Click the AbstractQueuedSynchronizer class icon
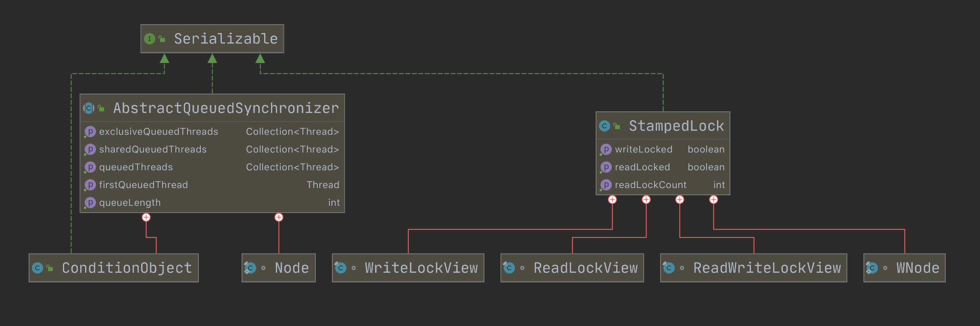 click(89, 108)
